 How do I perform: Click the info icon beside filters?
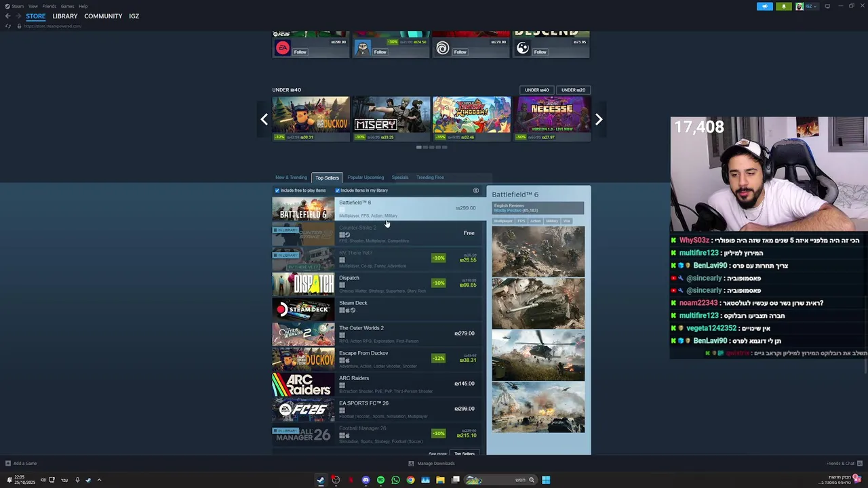(x=476, y=190)
